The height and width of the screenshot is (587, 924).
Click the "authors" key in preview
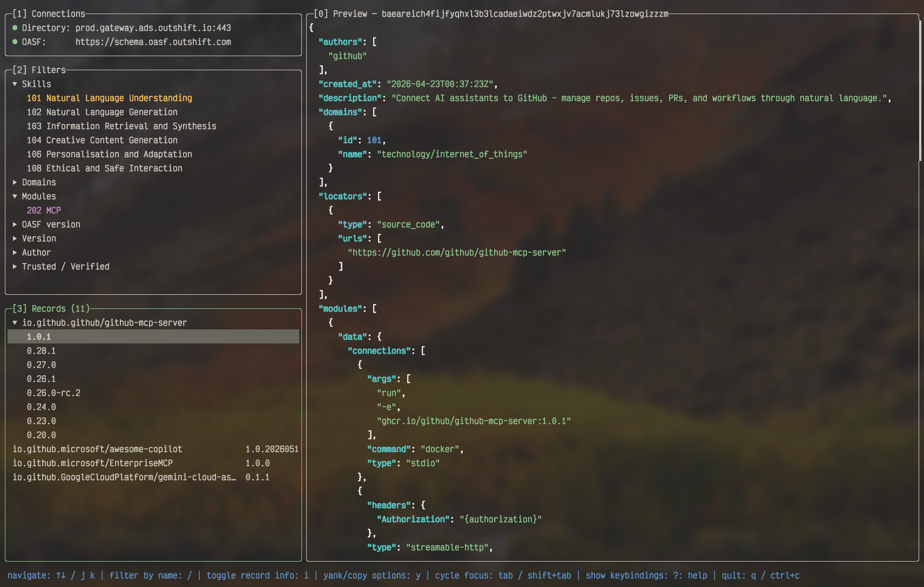[x=340, y=42]
